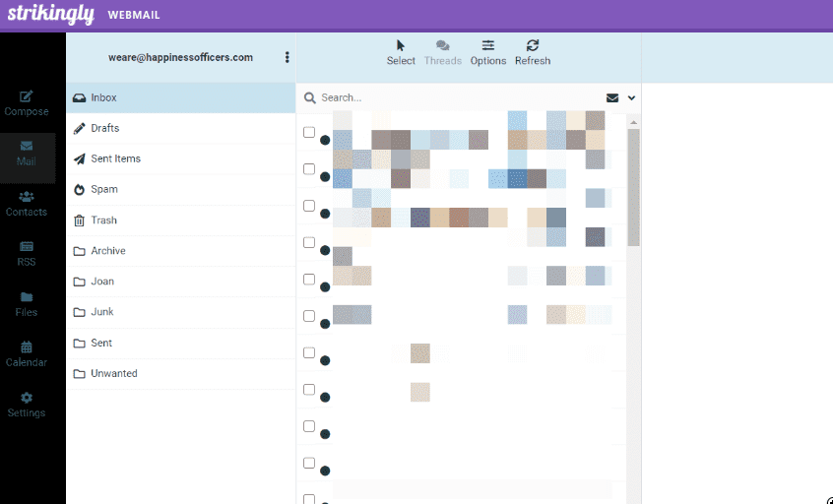
Task: Open the Sent Items folder
Action: (x=181, y=158)
